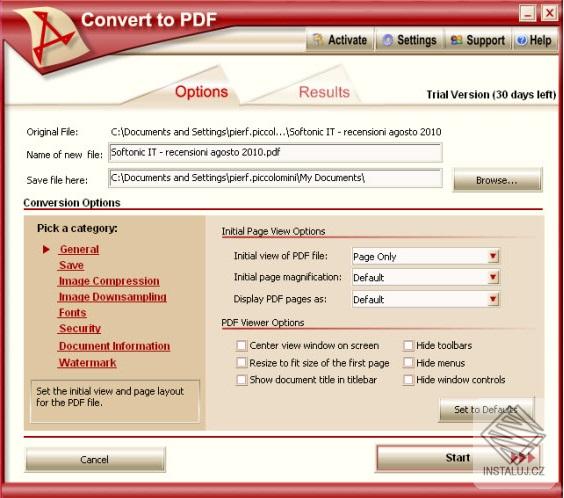
Task: Open the Settings toolbar button
Action: pos(409,40)
